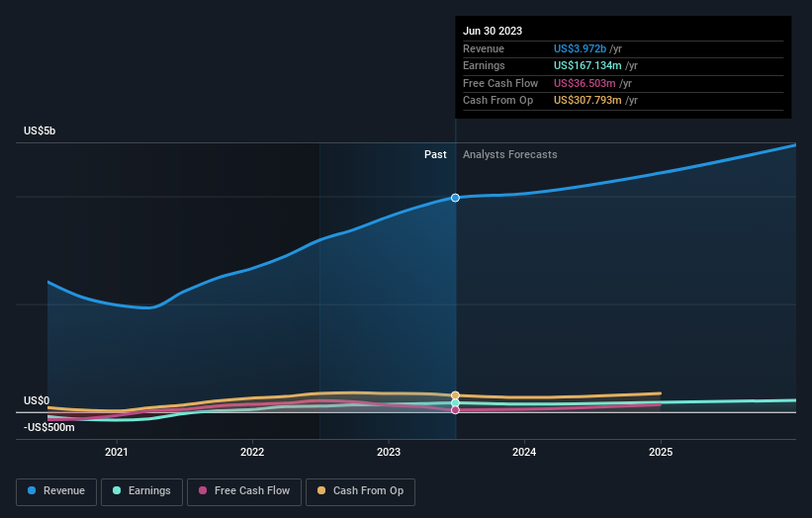Toggle the Revenue series legend button
The image size is (812, 518).
click(x=56, y=491)
